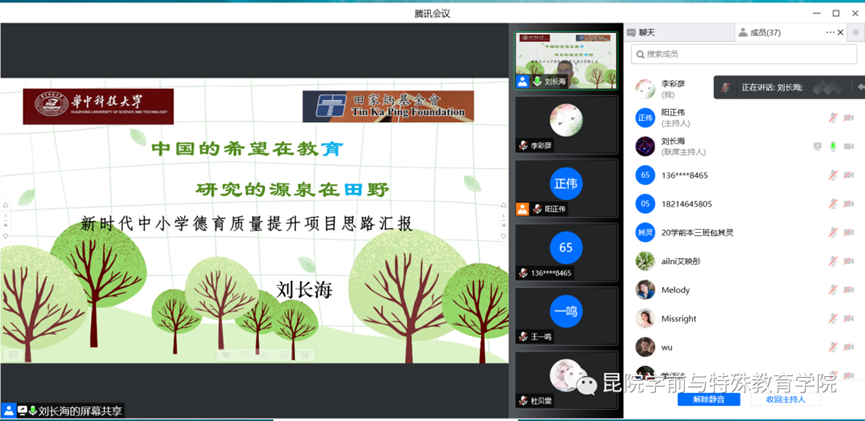Toggle camera icon for 阳正伟
This screenshot has width=865, height=421.
coord(849,118)
